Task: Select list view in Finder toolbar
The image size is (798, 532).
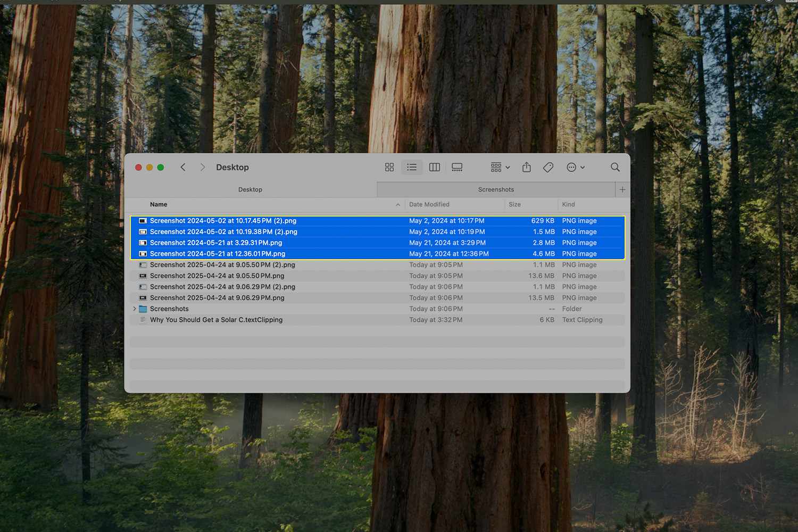Action: (412, 168)
